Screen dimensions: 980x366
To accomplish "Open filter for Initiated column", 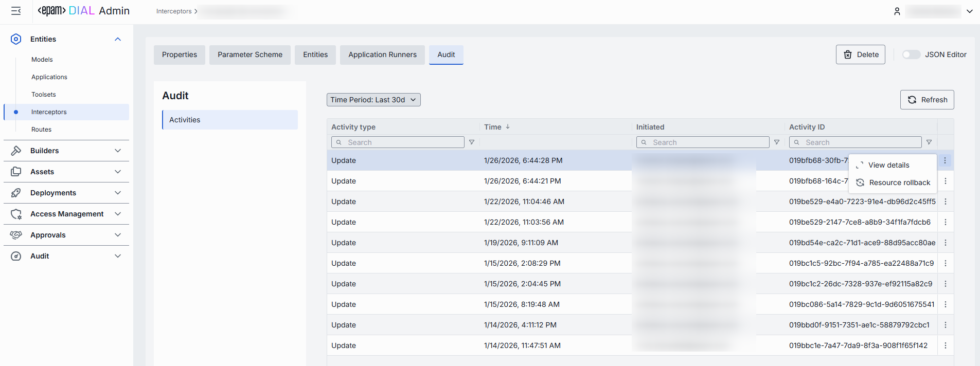I will point(777,142).
